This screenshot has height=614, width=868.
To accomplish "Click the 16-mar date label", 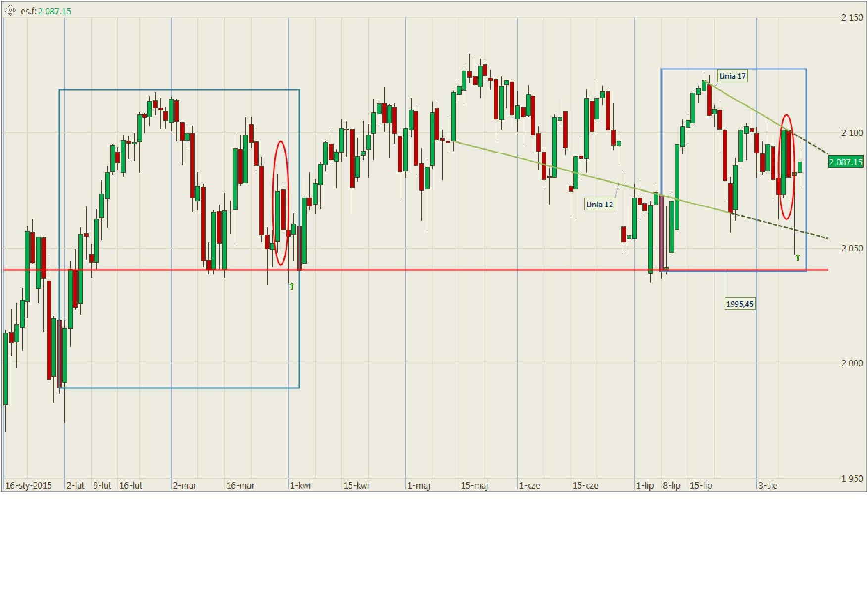I will tap(241, 486).
